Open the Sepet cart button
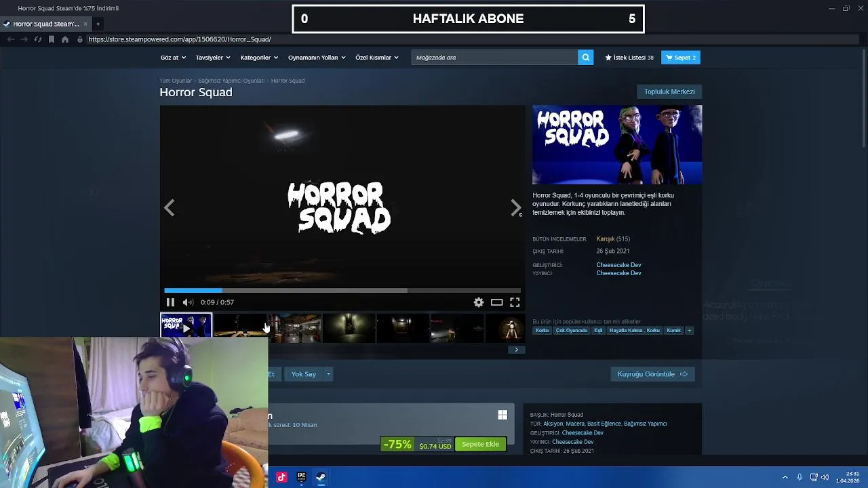Viewport: 868px width, 488px height. coord(681,58)
